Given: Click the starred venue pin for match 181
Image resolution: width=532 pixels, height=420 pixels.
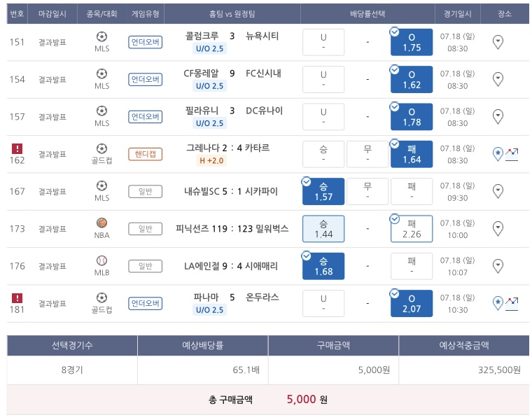Looking at the screenshot, I should click(498, 303).
